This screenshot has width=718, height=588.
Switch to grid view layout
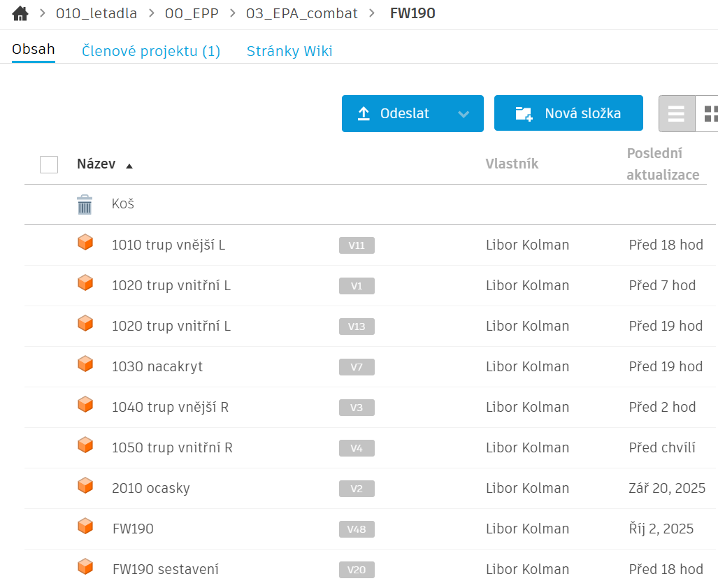coord(710,114)
